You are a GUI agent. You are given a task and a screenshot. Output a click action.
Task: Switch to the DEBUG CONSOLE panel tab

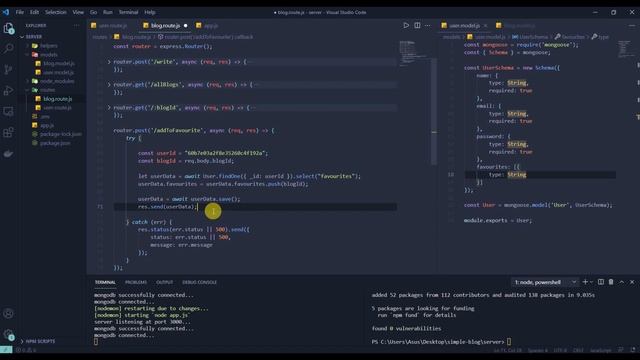tap(199, 282)
